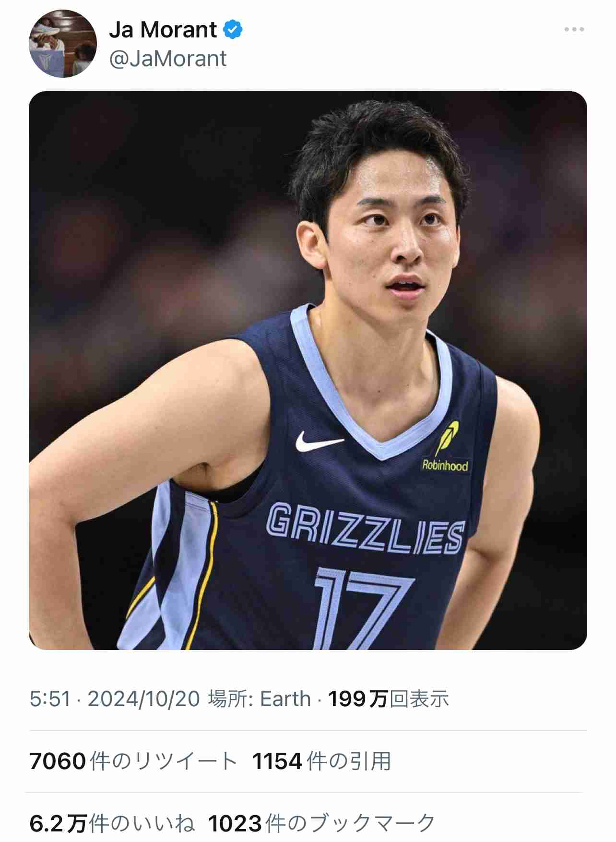Open Ja Morant's profile avatar
The image size is (616, 842).
(x=63, y=44)
